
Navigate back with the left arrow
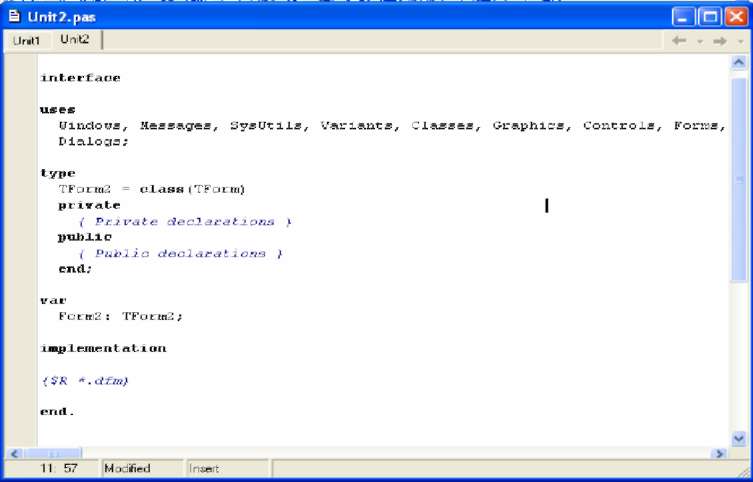679,41
